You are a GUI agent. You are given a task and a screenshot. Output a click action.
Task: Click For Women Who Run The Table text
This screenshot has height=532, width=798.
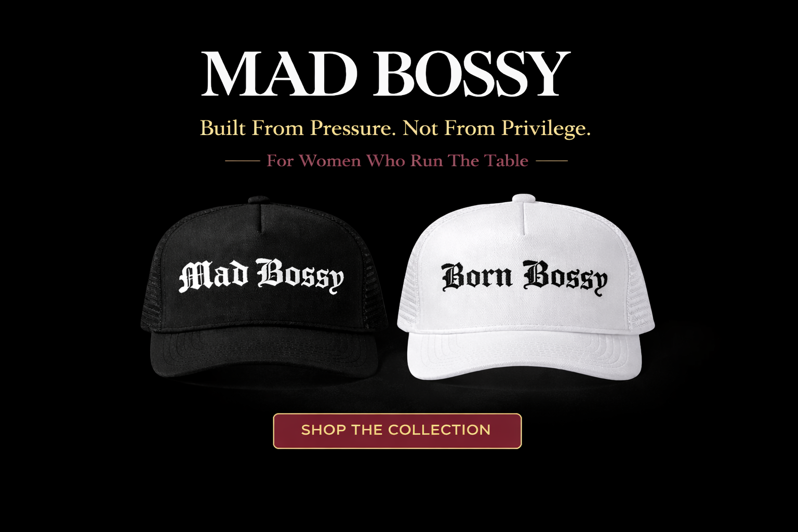397,161
